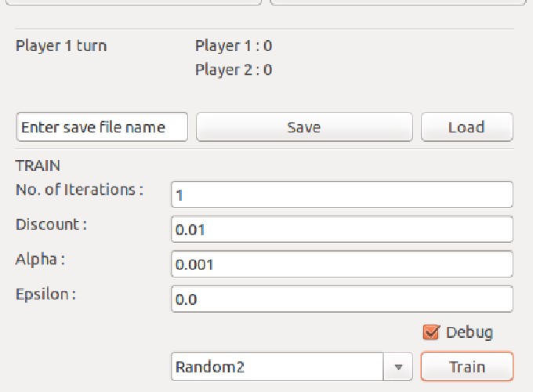Click the Load button

(x=466, y=127)
